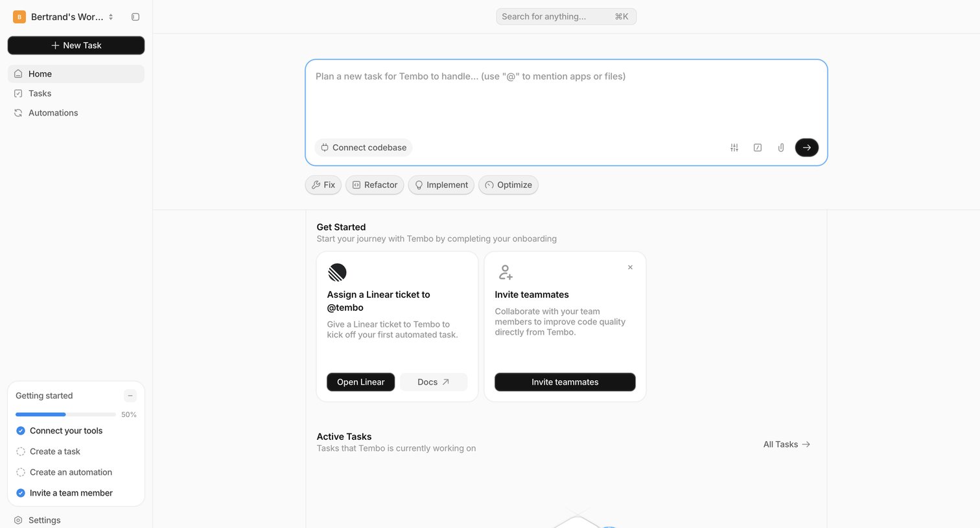Image resolution: width=980 pixels, height=528 pixels.
Task: Collapse the Getting started panel
Action: point(130,396)
